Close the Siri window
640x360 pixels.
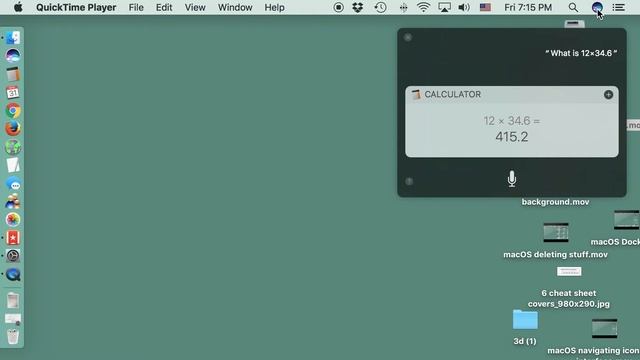click(x=408, y=38)
